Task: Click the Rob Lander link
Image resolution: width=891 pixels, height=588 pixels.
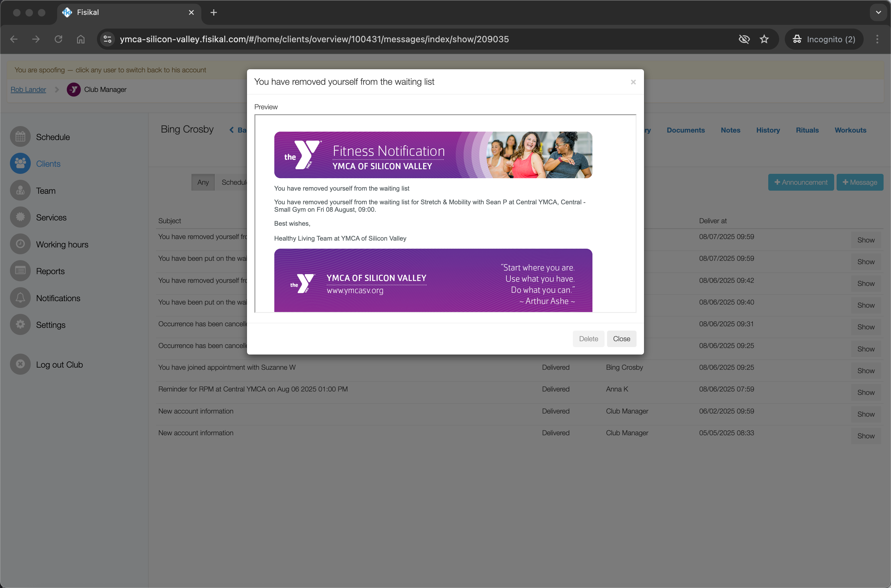Action: point(28,89)
